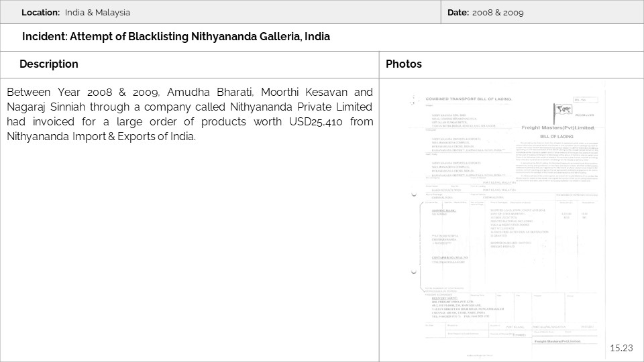
Task: Click 'Combined Transport Bill of Lading' heading
Action: click(x=468, y=99)
